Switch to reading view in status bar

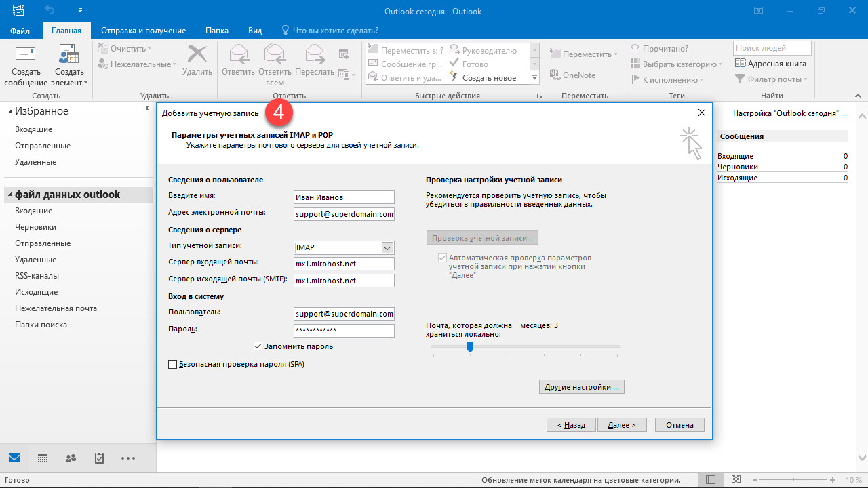point(736,480)
